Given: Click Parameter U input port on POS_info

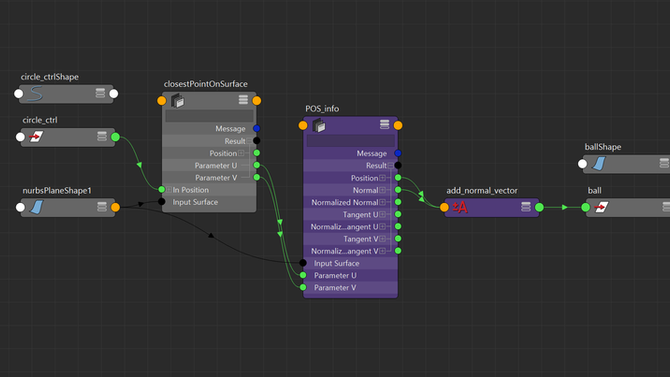Looking at the screenshot, I should coord(303,275).
